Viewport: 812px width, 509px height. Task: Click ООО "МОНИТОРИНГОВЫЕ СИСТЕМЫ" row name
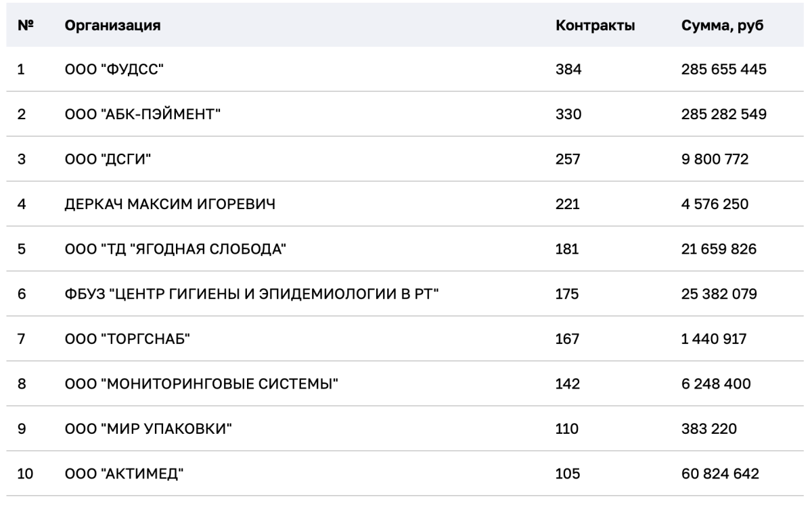pos(201,383)
